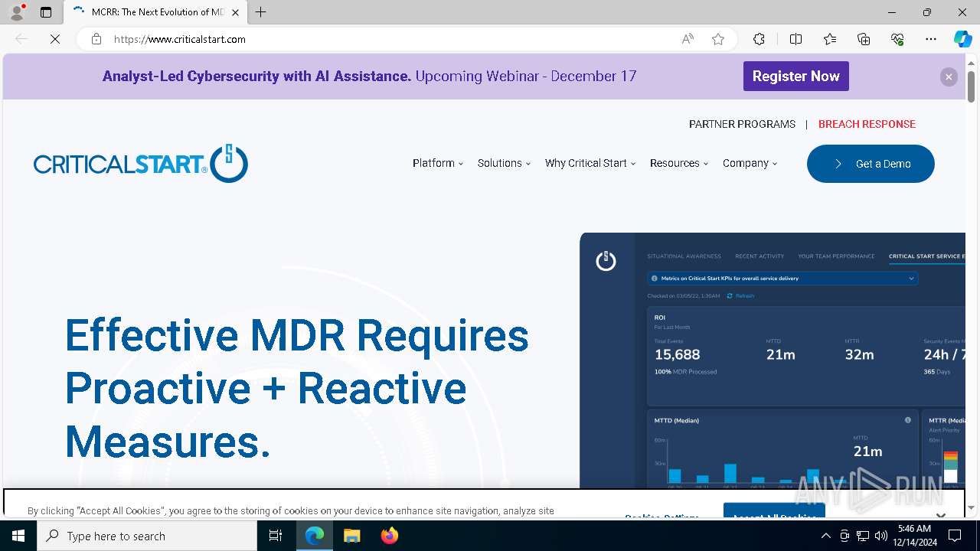Viewport: 980px width, 551px height.
Task: Stop loading the page
Action: tap(55, 39)
